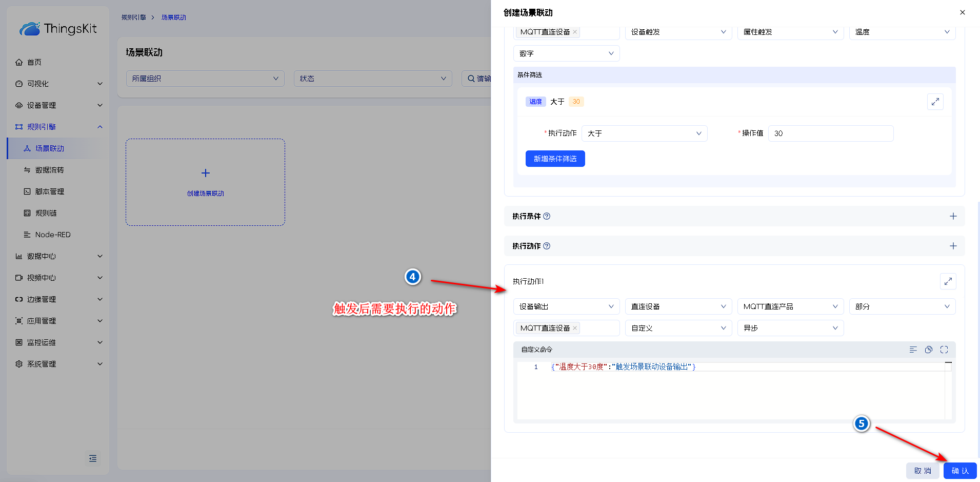Click the 操作值 input field containing 30
This screenshot has height=482, width=980.
pos(830,133)
